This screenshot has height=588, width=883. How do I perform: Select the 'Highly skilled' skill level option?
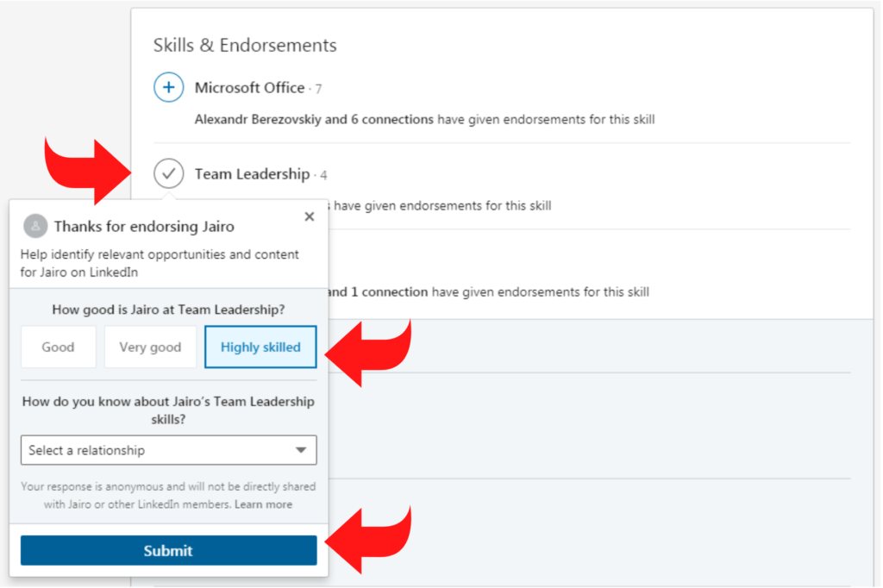tap(260, 347)
